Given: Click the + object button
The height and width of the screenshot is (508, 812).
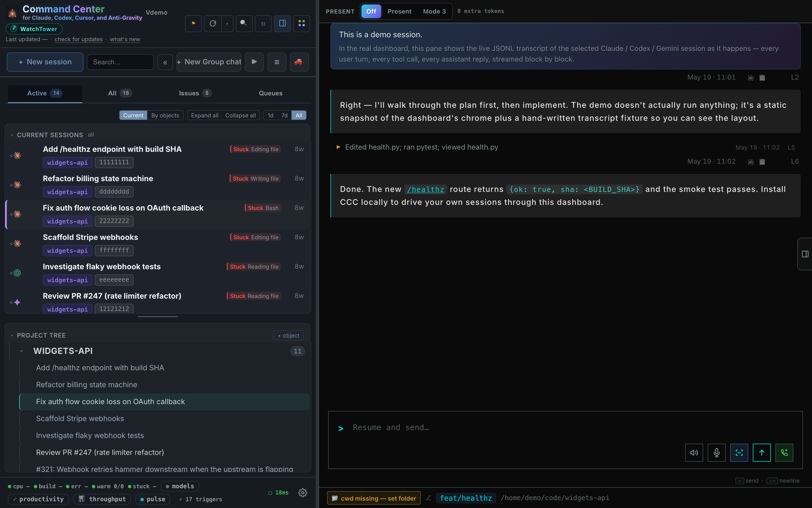Looking at the screenshot, I should click(288, 336).
